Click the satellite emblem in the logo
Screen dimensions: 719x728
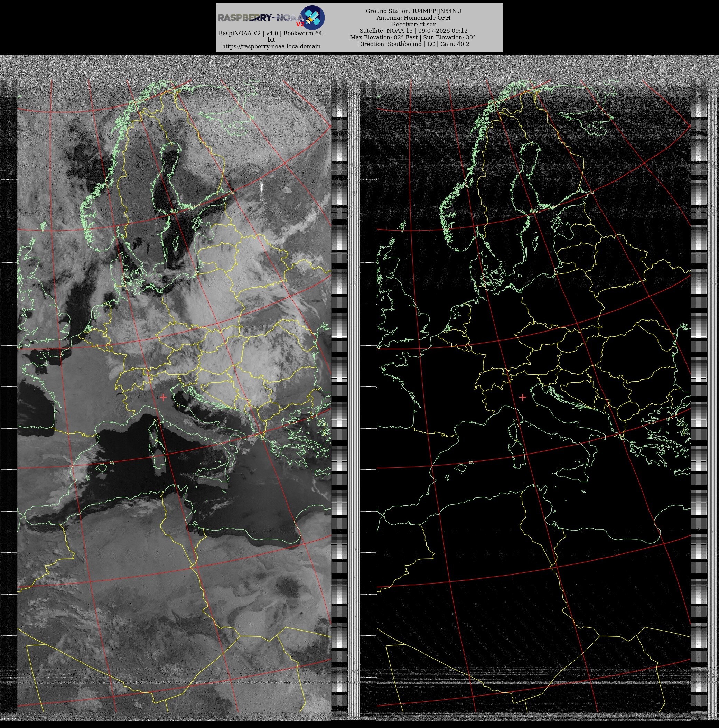click(x=312, y=17)
